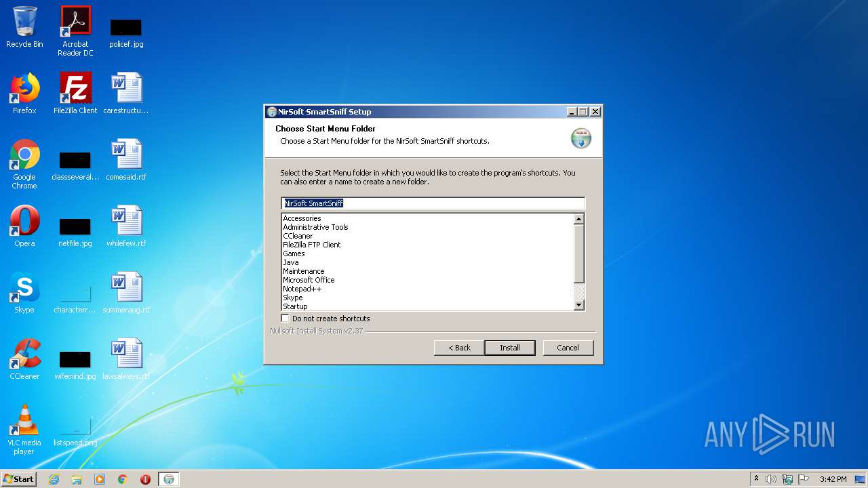
Task: Click folder list scroll up arrow
Action: 578,219
